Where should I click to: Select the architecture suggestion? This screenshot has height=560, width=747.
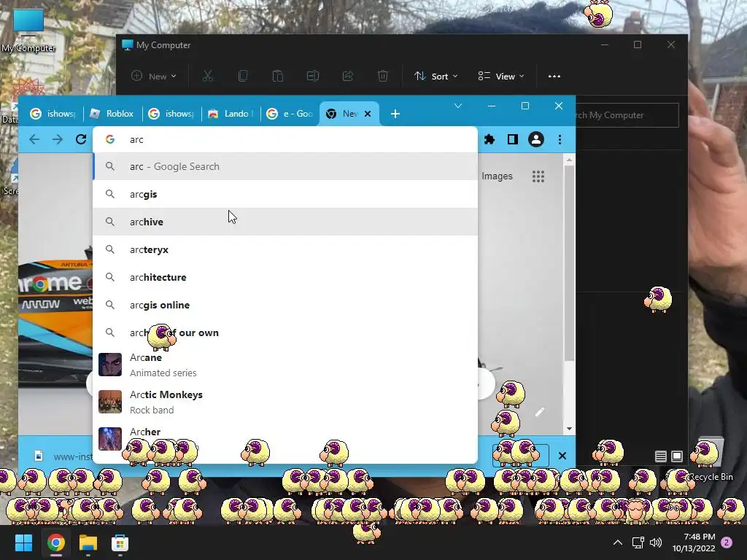pyautogui.click(x=285, y=277)
